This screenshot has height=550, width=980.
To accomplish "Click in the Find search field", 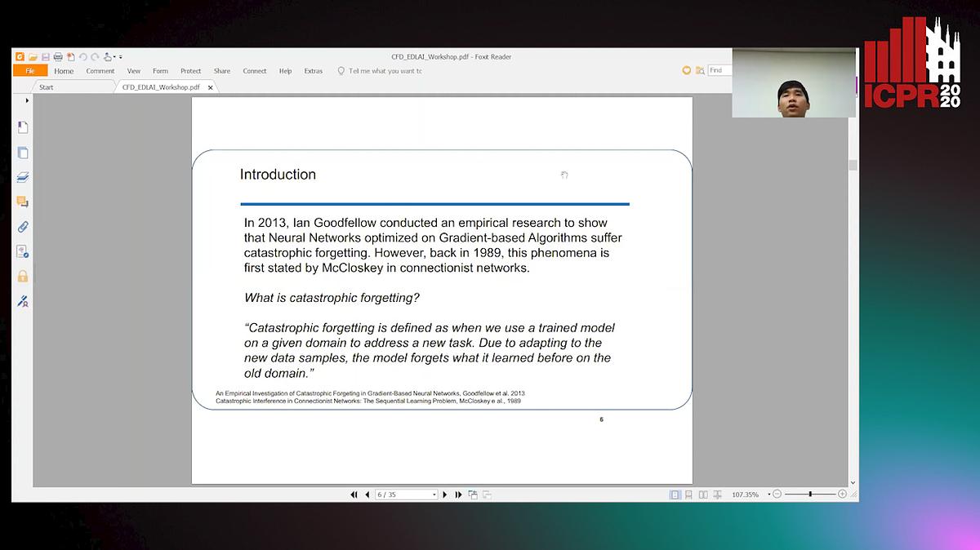I will (719, 69).
